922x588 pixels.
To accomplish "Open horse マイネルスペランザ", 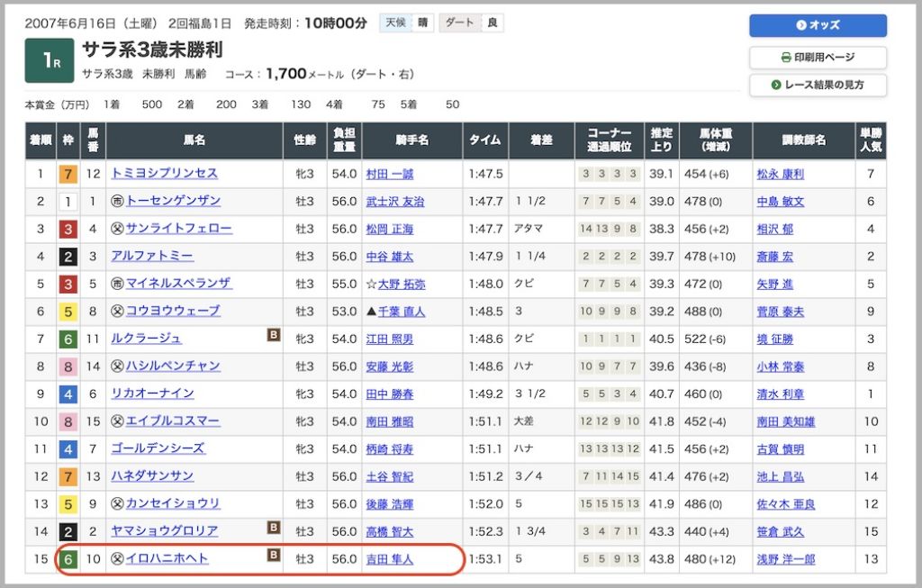I will (x=179, y=284).
